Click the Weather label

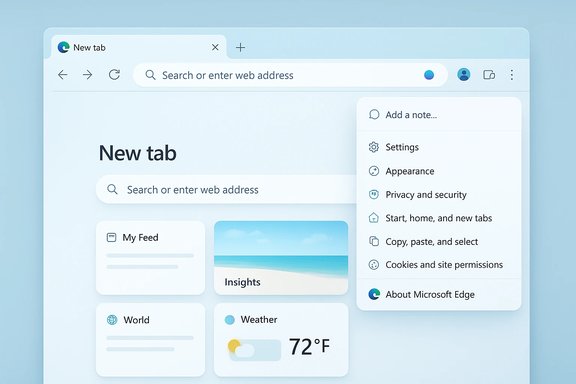click(259, 319)
